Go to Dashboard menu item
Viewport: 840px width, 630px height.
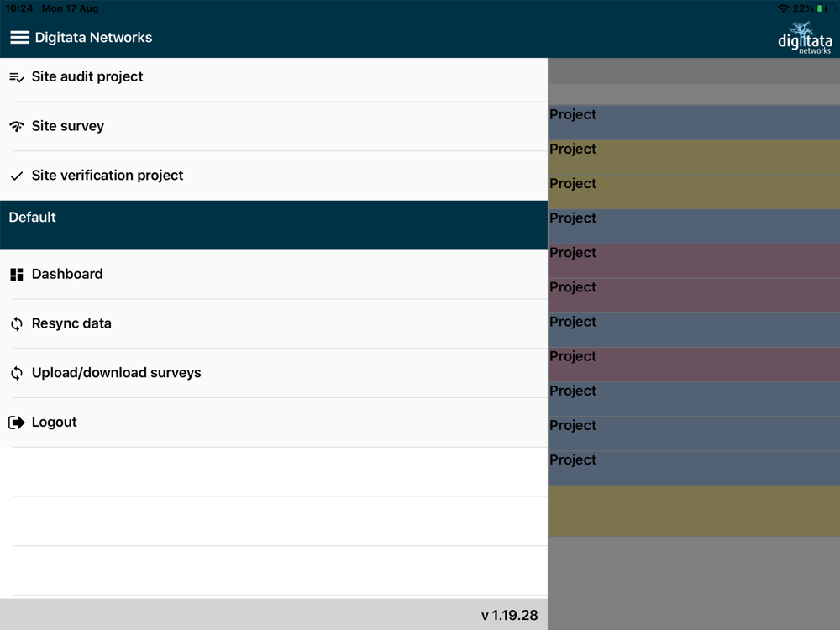pos(274,275)
